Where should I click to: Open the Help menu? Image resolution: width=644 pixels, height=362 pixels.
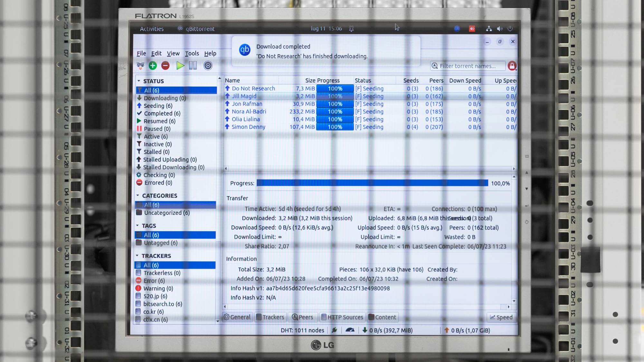coord(210,53)
